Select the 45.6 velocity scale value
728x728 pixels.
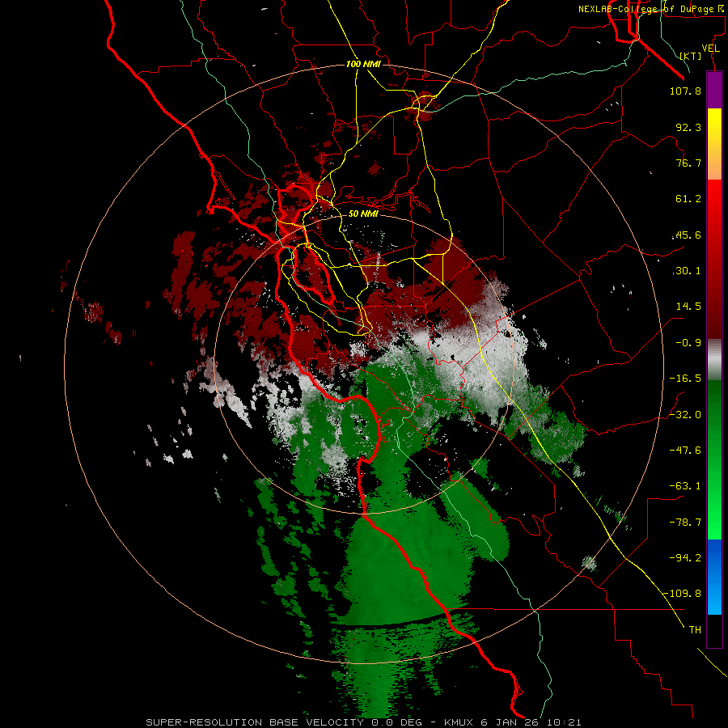(x=688, y=235)
